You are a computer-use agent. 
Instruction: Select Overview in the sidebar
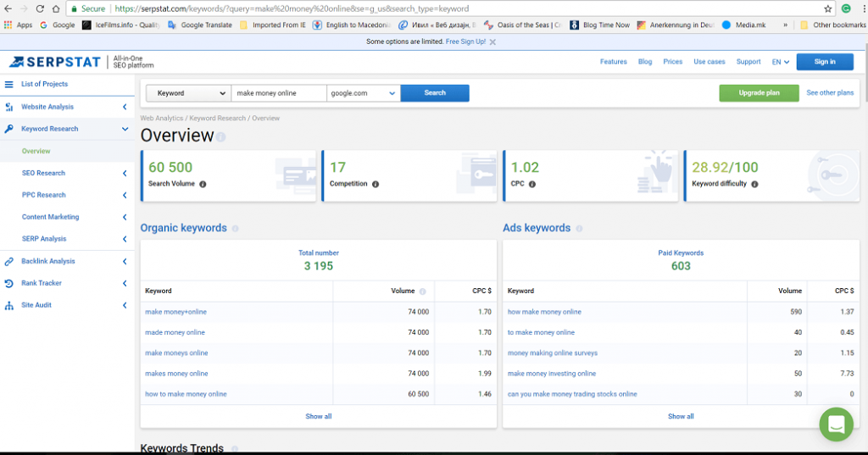pyautogui.click(x=36, y=151)
